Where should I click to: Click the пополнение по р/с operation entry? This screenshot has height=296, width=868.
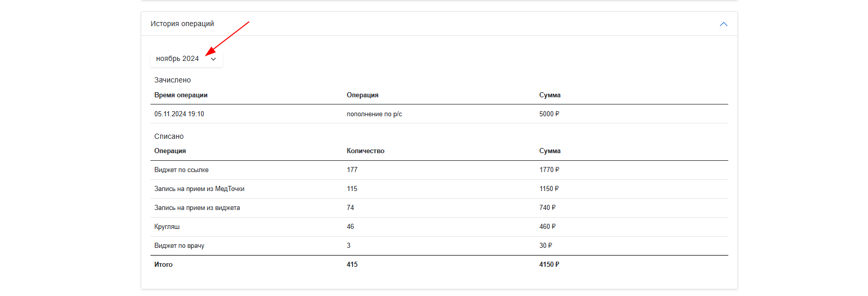coord(374,114)
